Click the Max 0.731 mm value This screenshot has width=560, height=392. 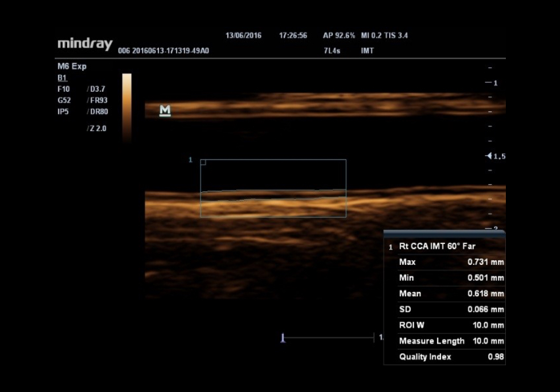pos(485,262)
